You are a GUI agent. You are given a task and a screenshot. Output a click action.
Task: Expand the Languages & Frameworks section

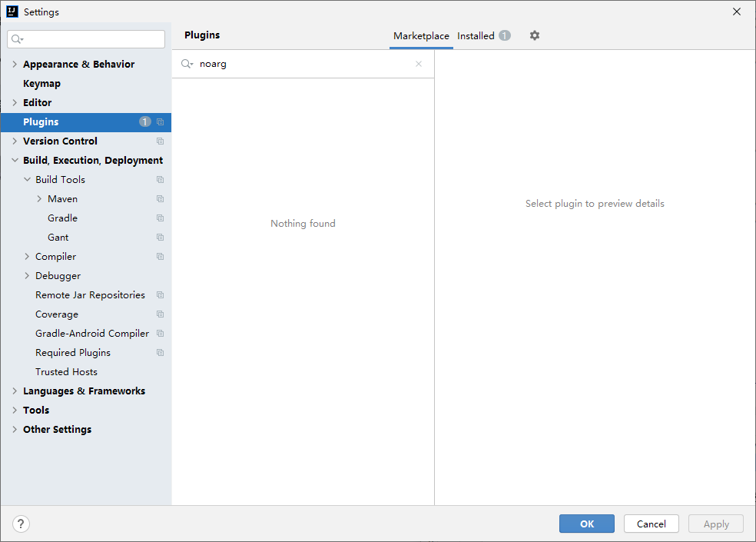pyautogui.click(x=15, y=391)
